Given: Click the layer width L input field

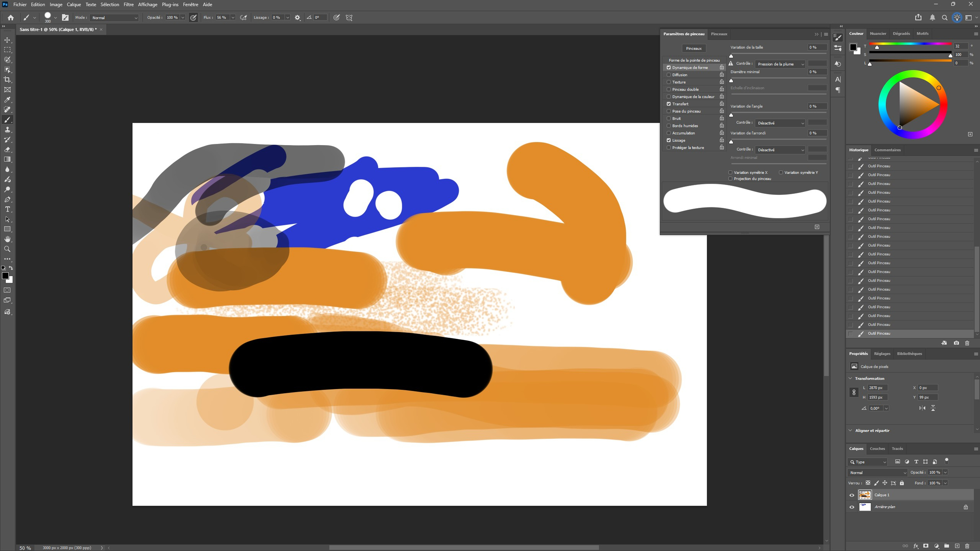Looking at the screenshot, I should coord(877,388).
